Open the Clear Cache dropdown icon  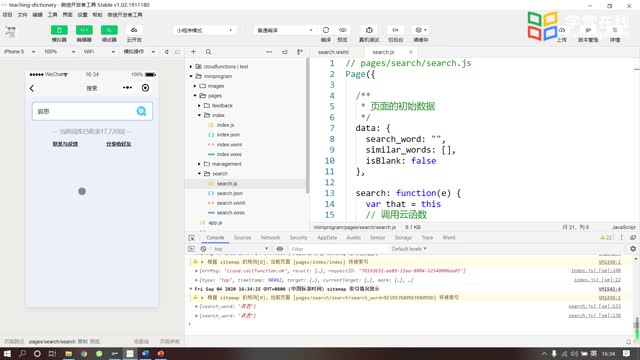tap(420, 30)
